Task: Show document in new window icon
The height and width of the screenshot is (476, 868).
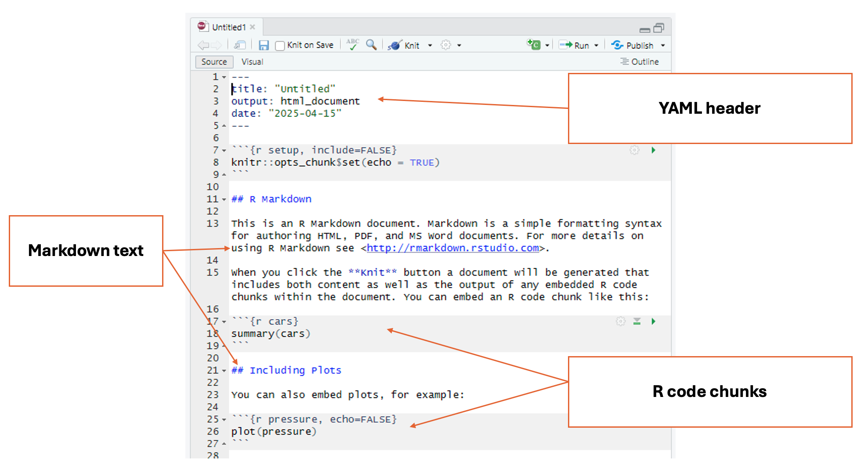Action: point(240,45)
